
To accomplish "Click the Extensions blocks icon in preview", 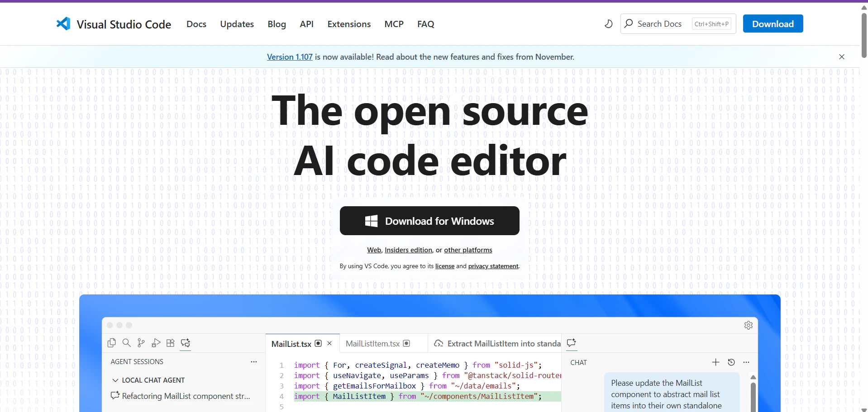I will click(x=171, y=343).
